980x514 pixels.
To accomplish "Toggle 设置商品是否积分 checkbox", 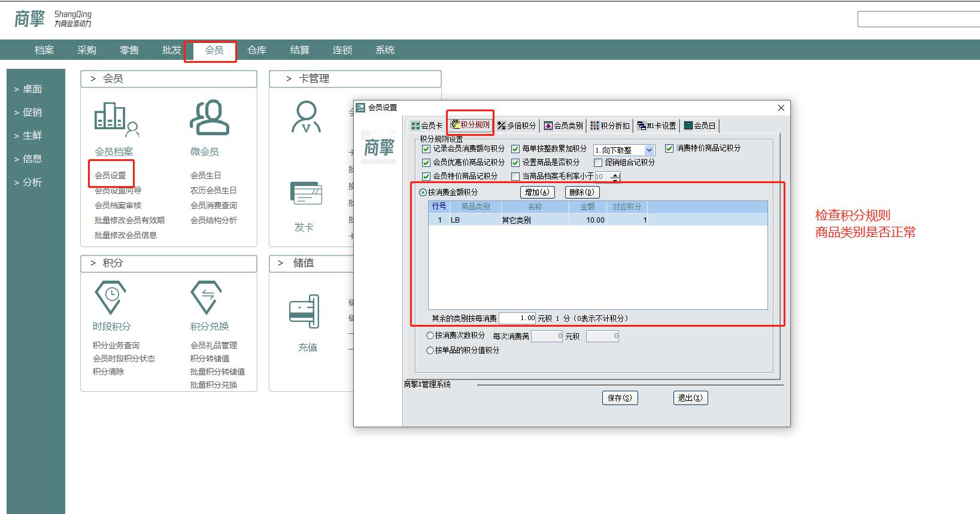I will coord(515,162).
